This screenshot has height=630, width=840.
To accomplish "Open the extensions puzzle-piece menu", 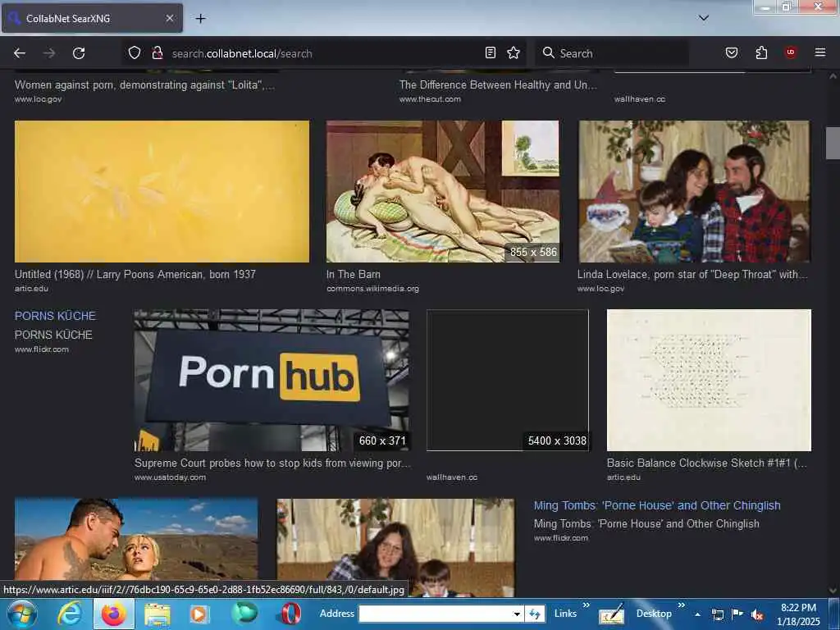I will tap(761, 52).
